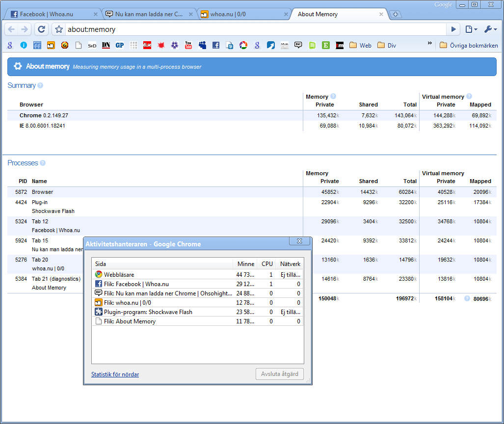Switch to the whoa.nu | 0/0 tab
The height and width of the screenshot is (424, 504).
point(243,14)
